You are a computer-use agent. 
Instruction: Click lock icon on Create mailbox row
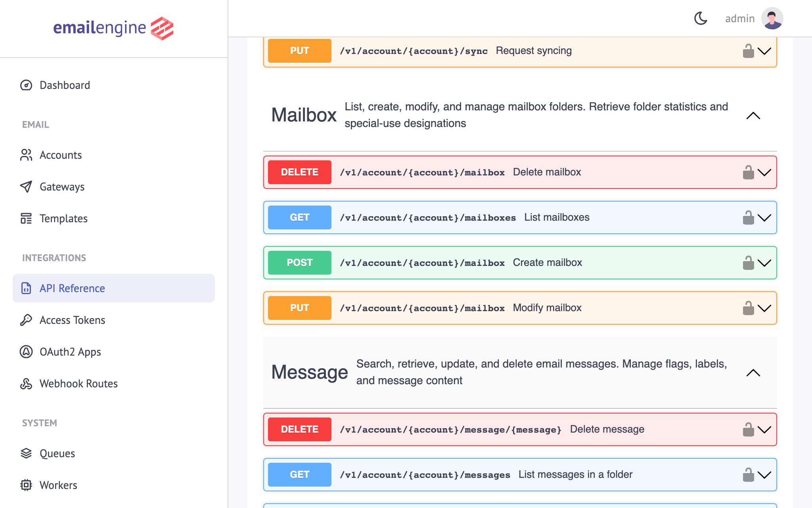748,263
